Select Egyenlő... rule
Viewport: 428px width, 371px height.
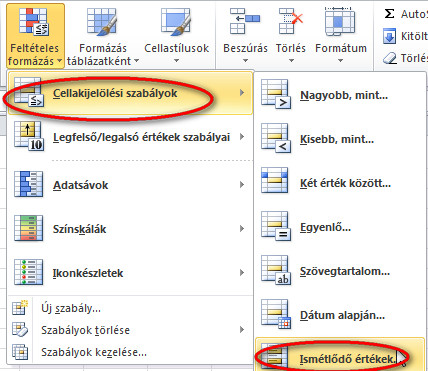point(340,227)
